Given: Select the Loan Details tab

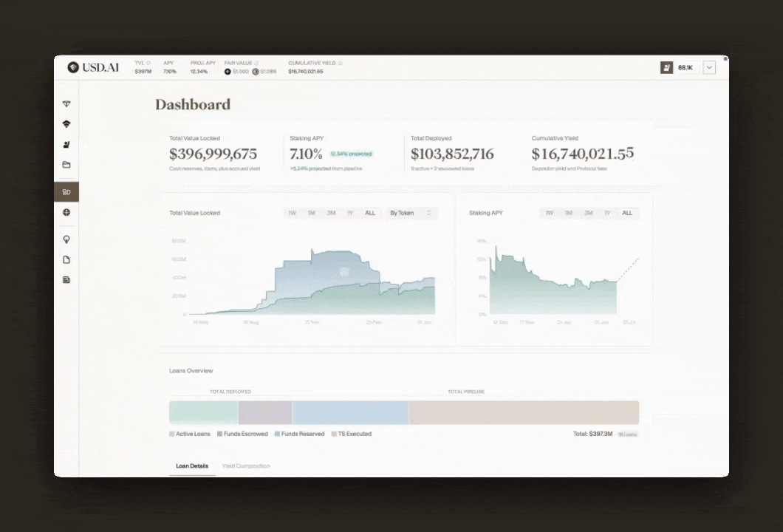Looking at the screenshot, I should [192, 466].
